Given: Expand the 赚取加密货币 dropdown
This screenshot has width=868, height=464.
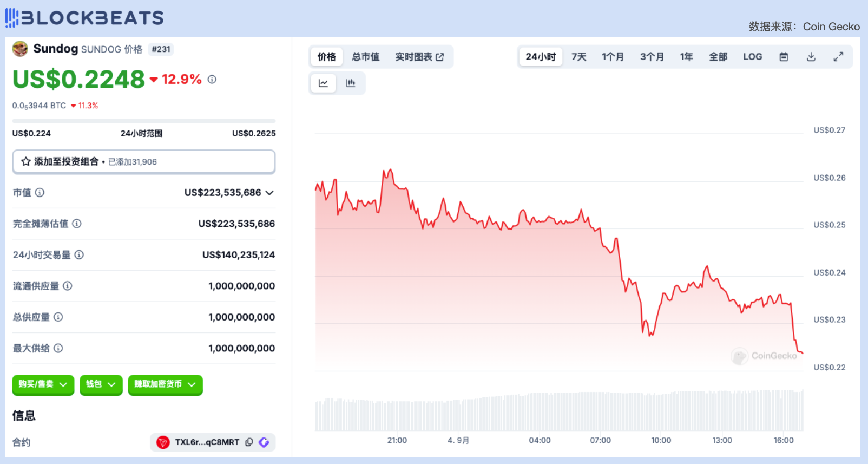Looking at the screenshot, I should pyautogui.click(x=165, y=384).
